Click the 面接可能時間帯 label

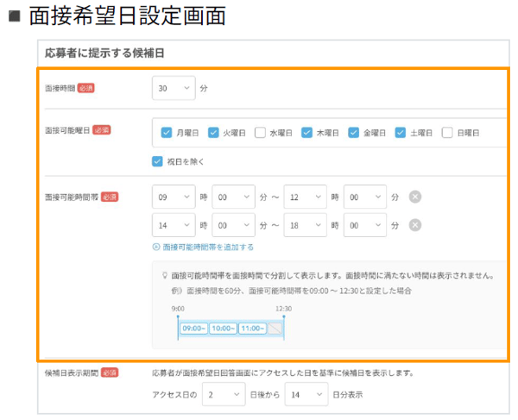(72, 197)
